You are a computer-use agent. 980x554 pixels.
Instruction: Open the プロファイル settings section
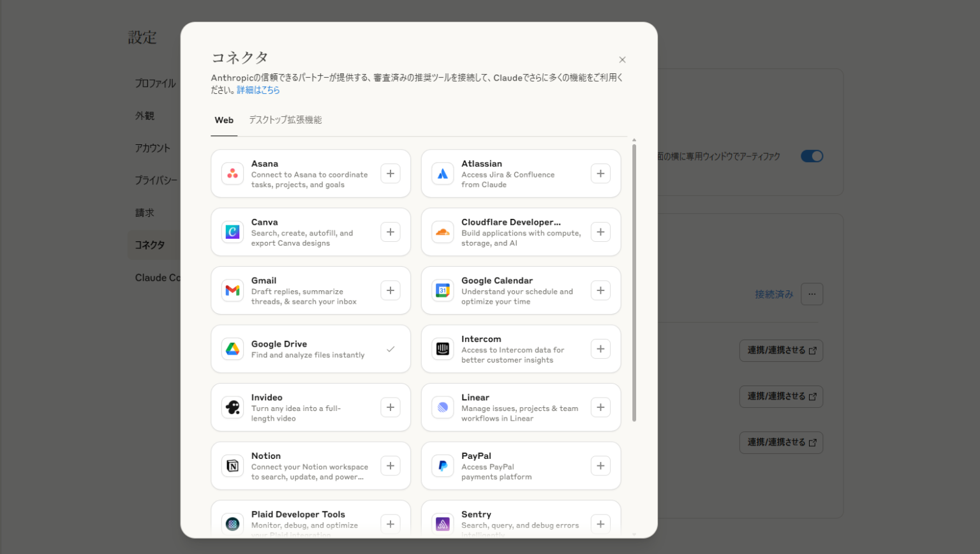[x=155, y=83]
